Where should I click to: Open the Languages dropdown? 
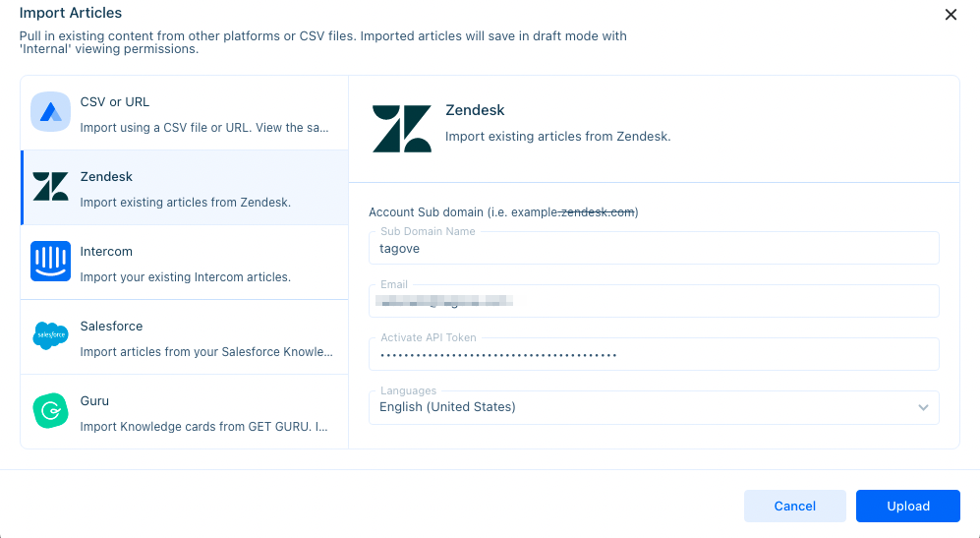(x=654, y=407)
